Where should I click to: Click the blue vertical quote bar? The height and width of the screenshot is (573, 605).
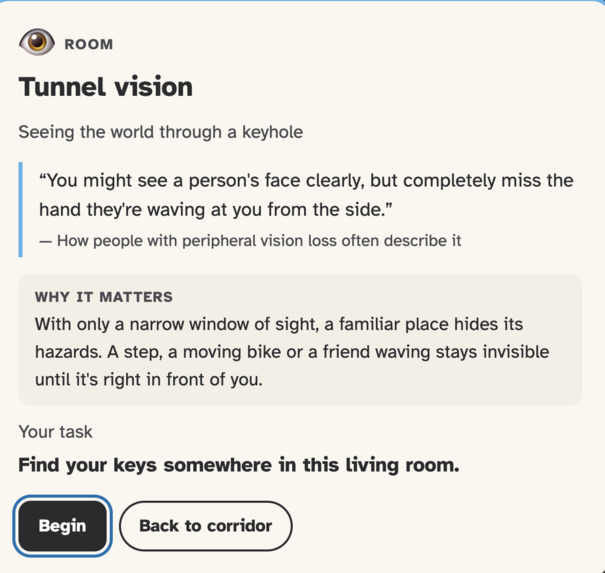pyautogui.click(x=20, y=210)
